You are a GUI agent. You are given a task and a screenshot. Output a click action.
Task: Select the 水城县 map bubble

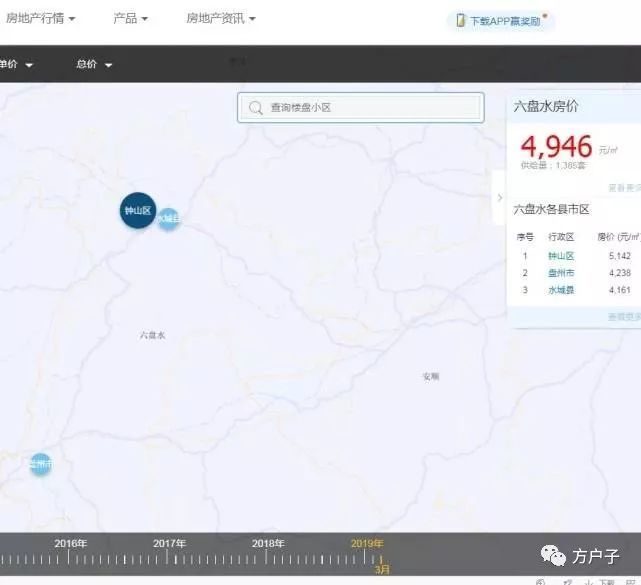click(168, 219)
